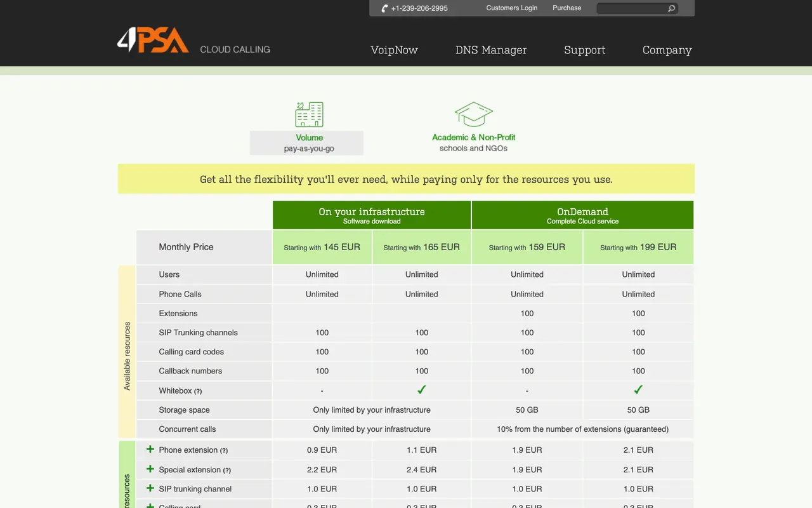Open the VoipNow menu

394,50
